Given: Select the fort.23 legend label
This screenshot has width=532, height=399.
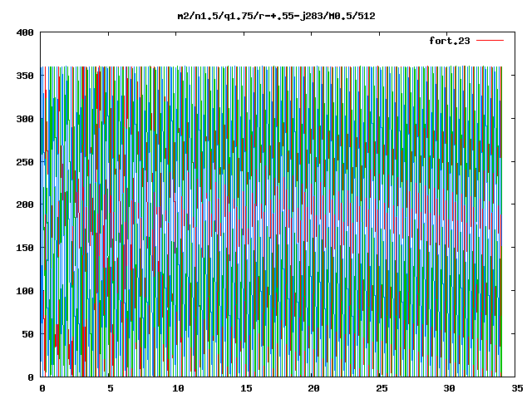Looking at the screenshot, I should coord(449,41).
